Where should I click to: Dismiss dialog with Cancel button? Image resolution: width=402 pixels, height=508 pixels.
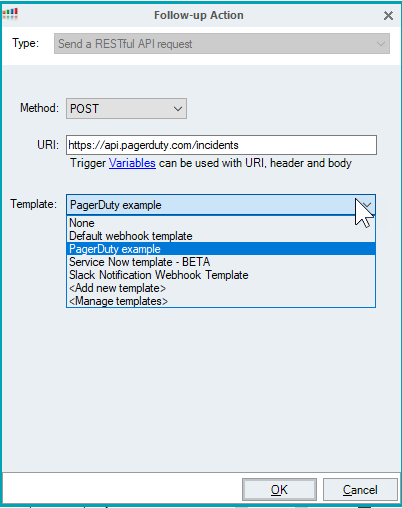[x=360, y=490]
